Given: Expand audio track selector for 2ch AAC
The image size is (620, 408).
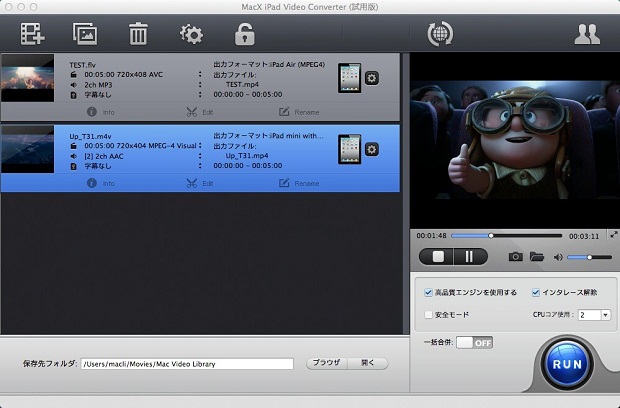Looking at the screenshot, I should (x=200, y=156).
